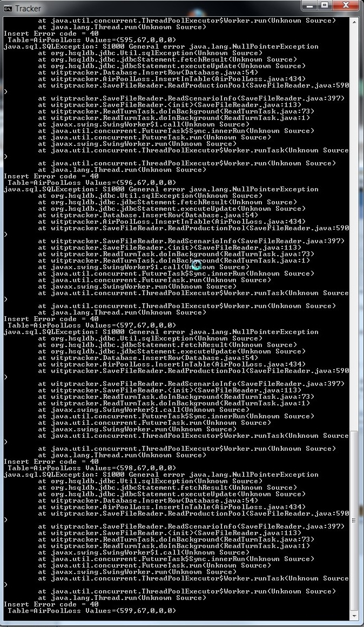Click "Insert Error code = 40" above the 596 values line
The height and width of the screenshot is (627, 364).
[51, 176]
